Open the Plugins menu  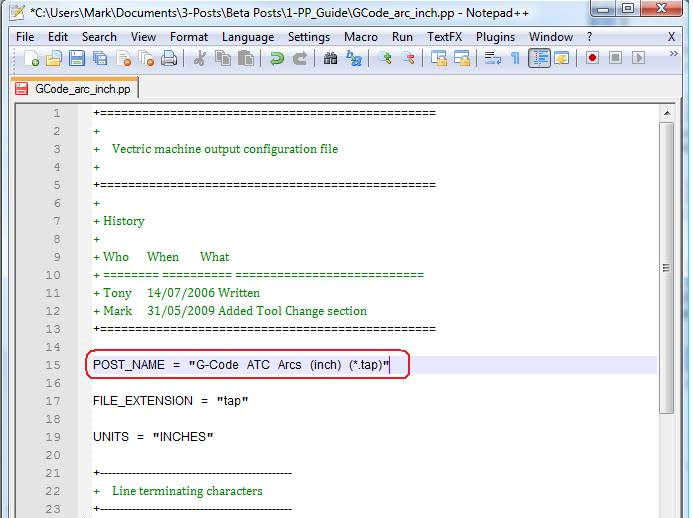(495, 37)
